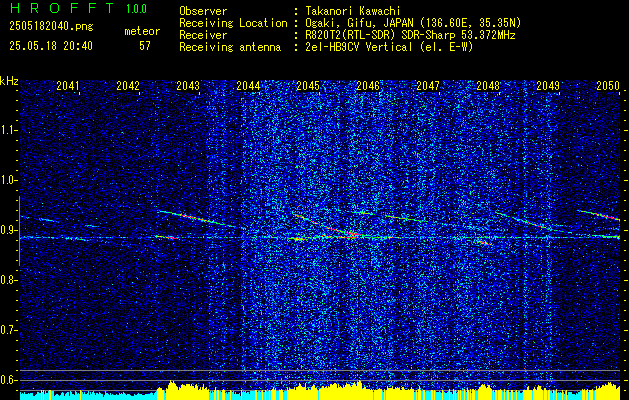Image resolution: width=629 pixels, height=400 pixels.
Task: Click the 0.8 frequency axis label
Action: pyautogui.click(x=9, y=280)
